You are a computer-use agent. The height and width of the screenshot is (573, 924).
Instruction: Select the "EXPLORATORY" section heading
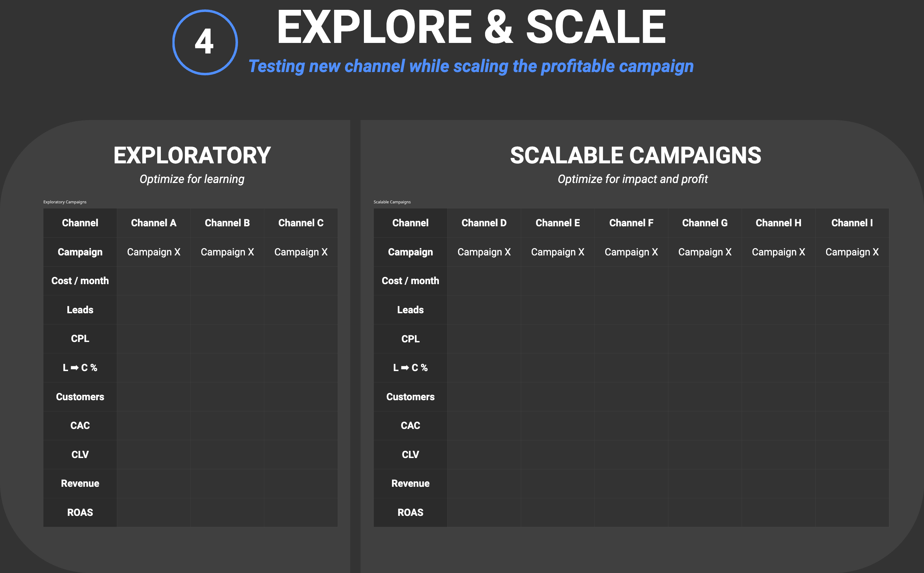192,155
